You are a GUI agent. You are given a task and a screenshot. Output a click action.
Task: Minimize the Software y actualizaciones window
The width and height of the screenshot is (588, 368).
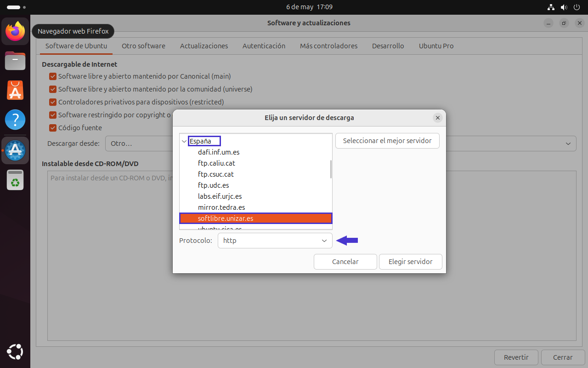[x=548, y=23]
